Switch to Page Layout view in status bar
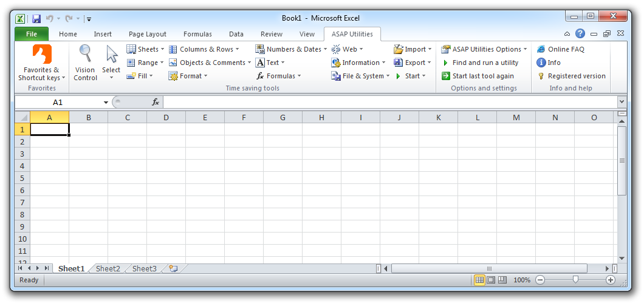The width and height of the screenshot is (644, 306). [491, 280]
